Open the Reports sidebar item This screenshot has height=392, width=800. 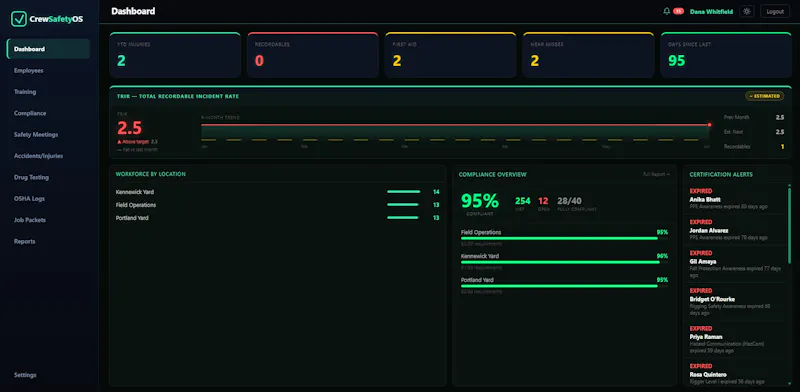(x=48, y=241)
